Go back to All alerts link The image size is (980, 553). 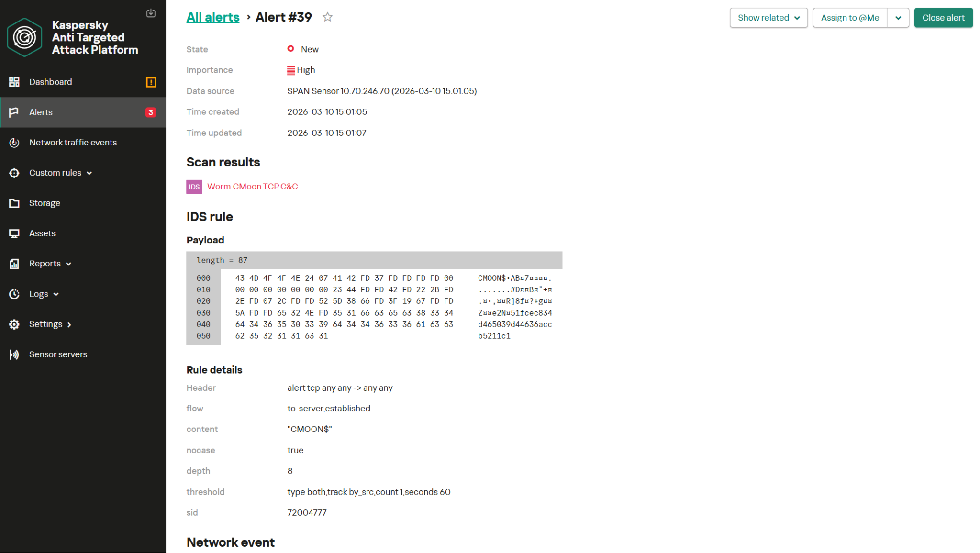coord(212,17)
